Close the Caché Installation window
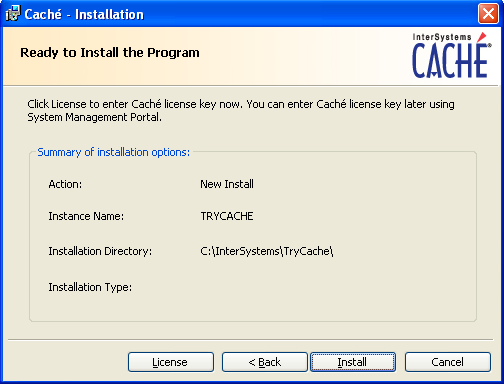 [x=488, y=14]
